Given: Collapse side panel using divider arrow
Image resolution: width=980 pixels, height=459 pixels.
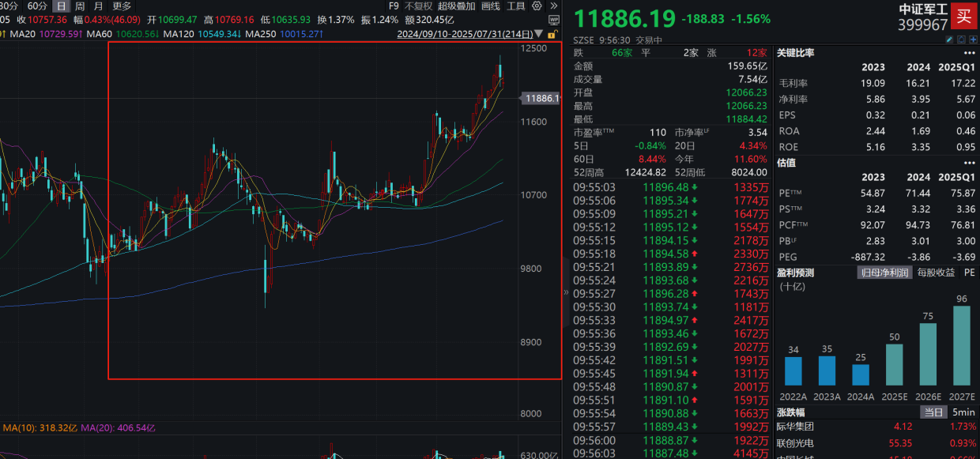Looking at the screenshot, I should pos(565,292).
